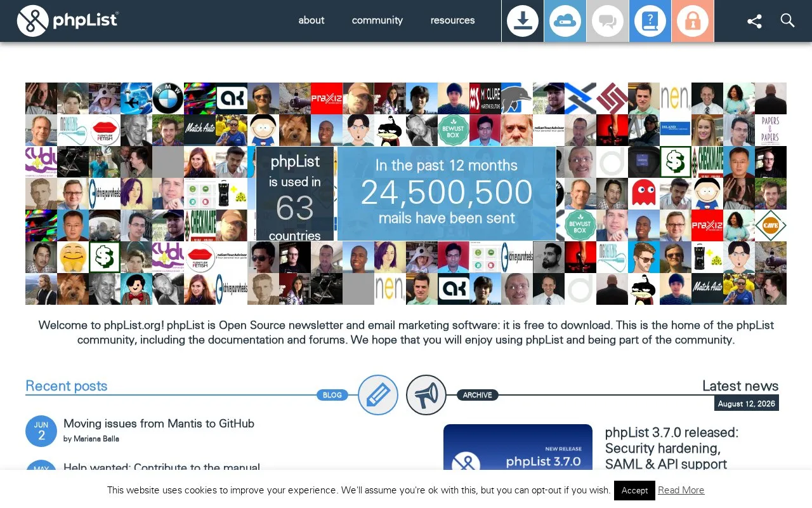812x508 pixels.
Task: Follow the Read More cookie link
Action: [681, 490]
